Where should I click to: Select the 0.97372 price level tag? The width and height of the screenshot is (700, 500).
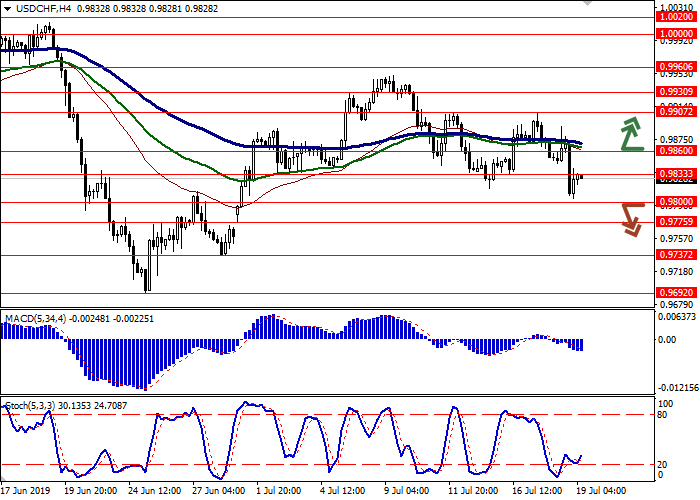(x=676, y=255)
